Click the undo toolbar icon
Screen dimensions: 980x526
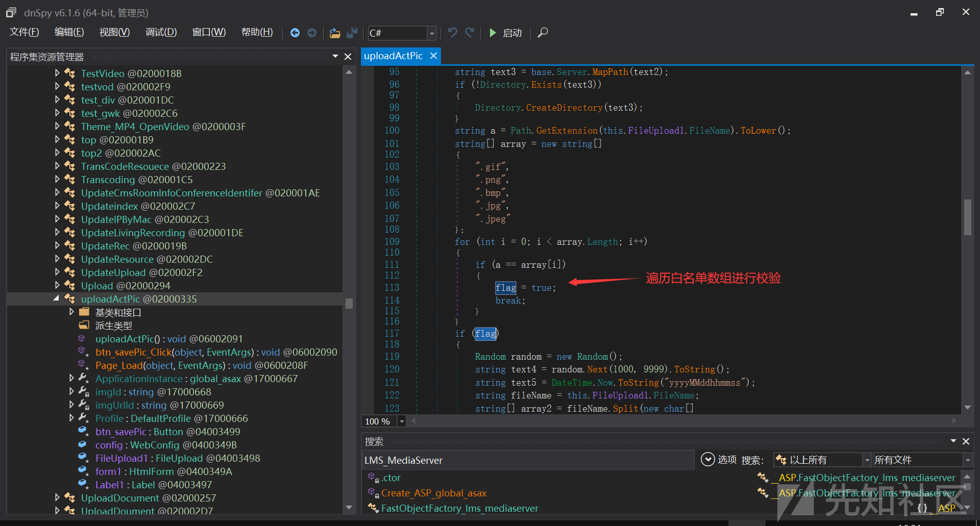click(452, 33)
